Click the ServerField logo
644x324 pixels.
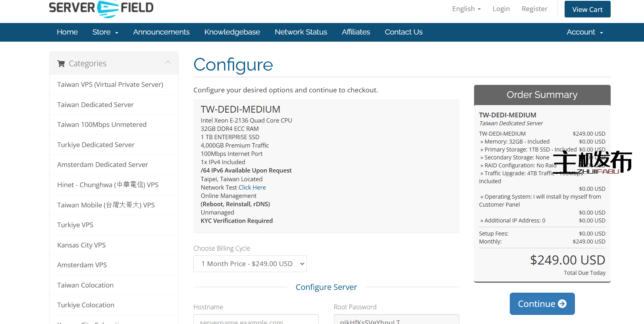click(101, 8)
